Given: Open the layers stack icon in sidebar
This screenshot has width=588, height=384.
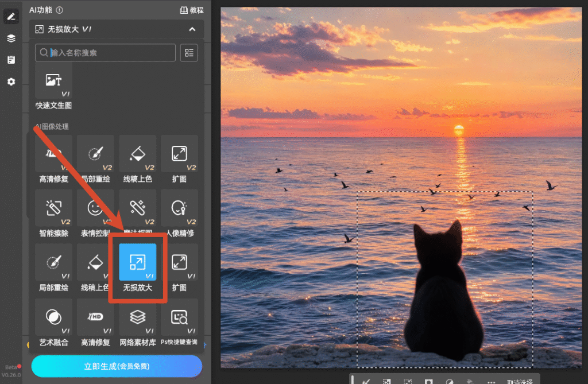Looking at the screenshot, I should (x=11, y=38).
